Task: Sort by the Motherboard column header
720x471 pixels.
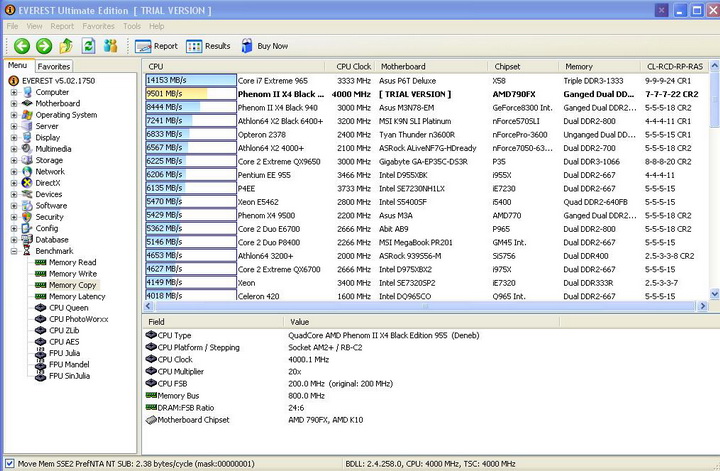Action: [432, 67]
